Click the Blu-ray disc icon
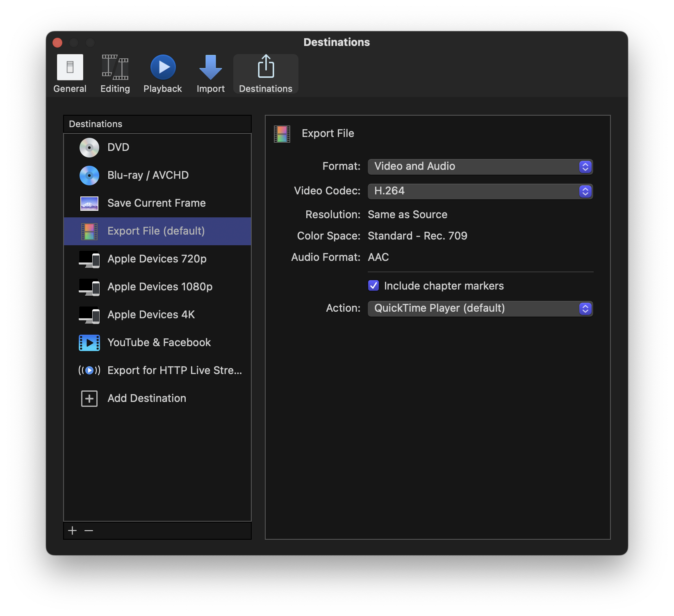Screen dimensions: 674x616 point(89,176)
